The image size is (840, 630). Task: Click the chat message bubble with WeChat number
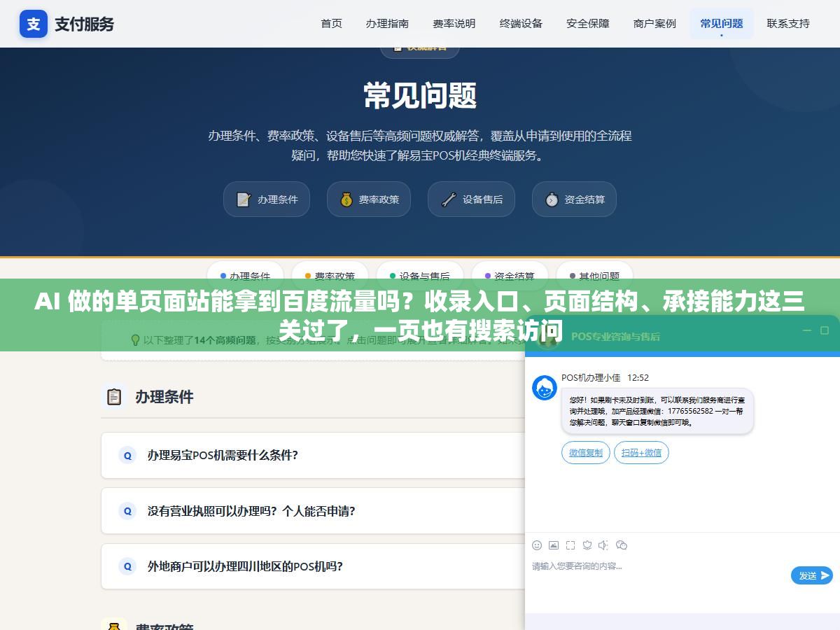pos(657,412)
